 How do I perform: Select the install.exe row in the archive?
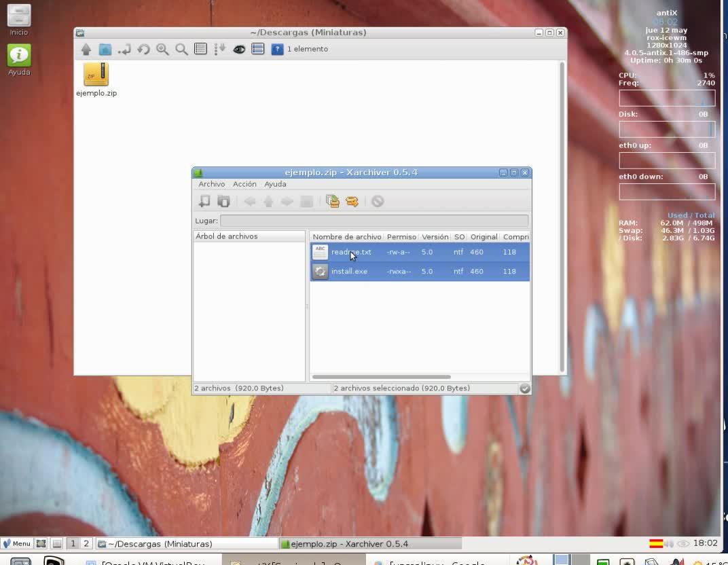349,271
